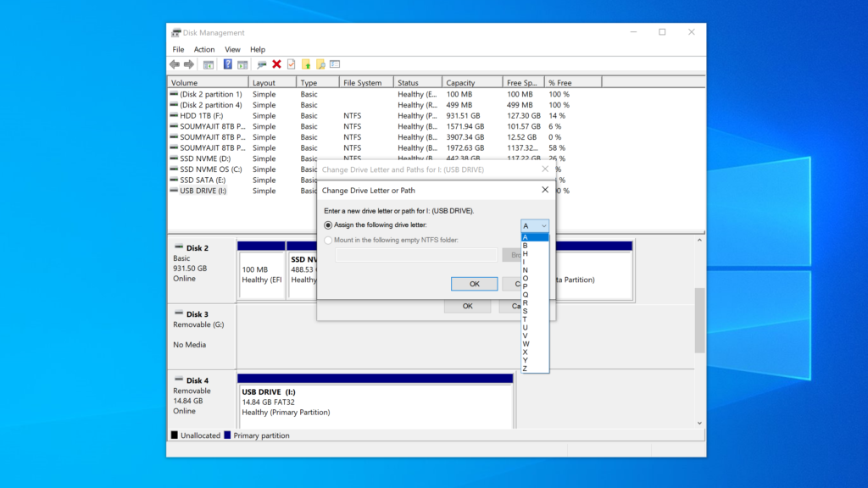
Task: Collapse the drive letter combo box showing A
Action: point(535,225)
